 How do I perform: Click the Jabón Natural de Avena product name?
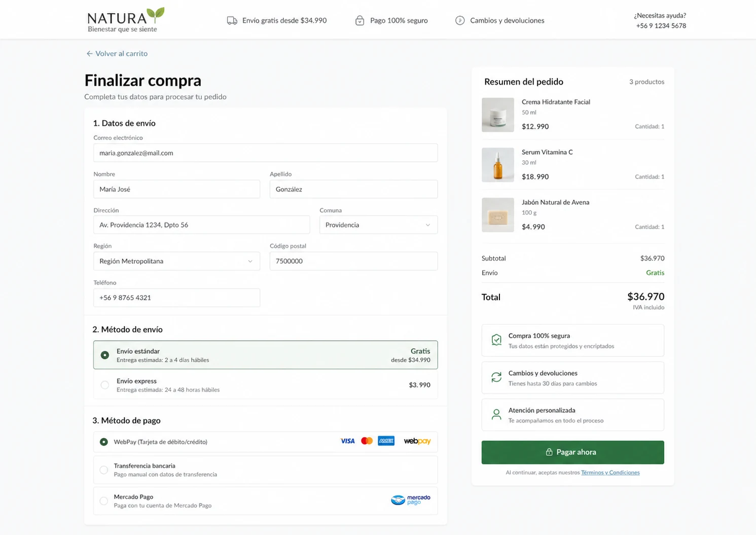[555, 202]
